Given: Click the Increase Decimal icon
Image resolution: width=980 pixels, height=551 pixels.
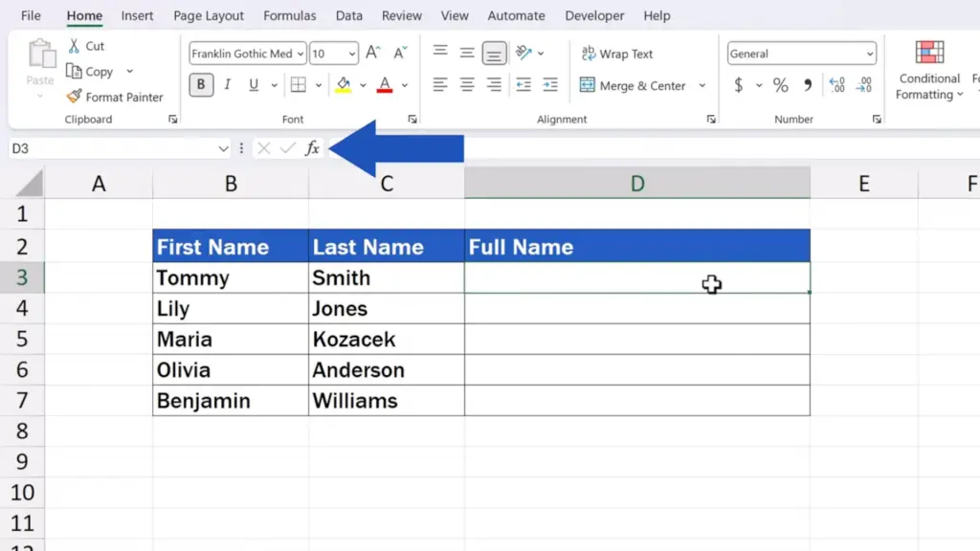Looking at the screenshot, I should tap(836, 84).
